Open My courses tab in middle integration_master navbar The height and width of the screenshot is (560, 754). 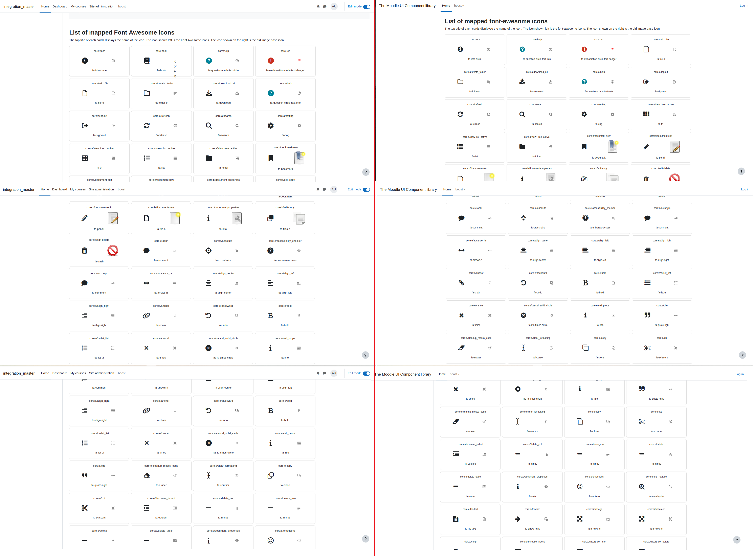click(x=78, y=190)
